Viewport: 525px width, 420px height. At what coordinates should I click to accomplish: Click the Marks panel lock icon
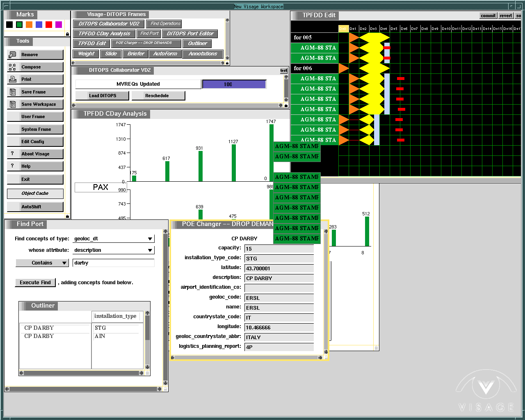tap(67, 34)
